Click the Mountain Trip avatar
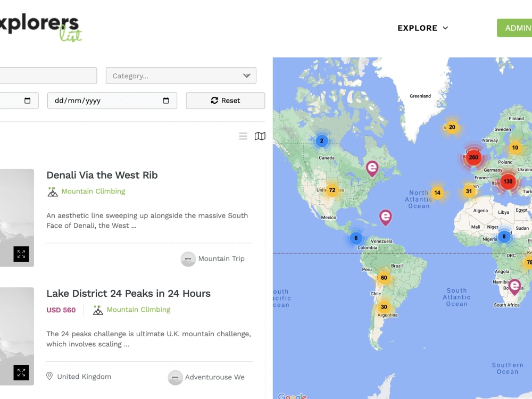Viewport: 532px width, 399px height. (x=188, y=259)
